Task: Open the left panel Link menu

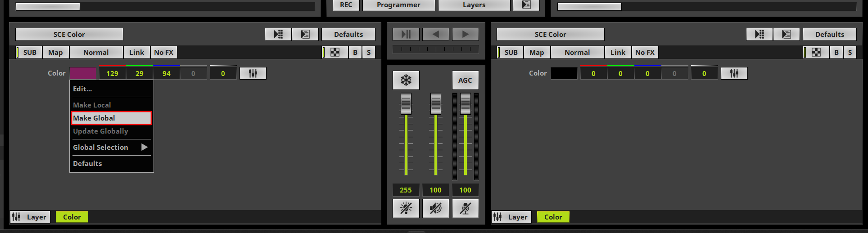Action: (137, 53)
